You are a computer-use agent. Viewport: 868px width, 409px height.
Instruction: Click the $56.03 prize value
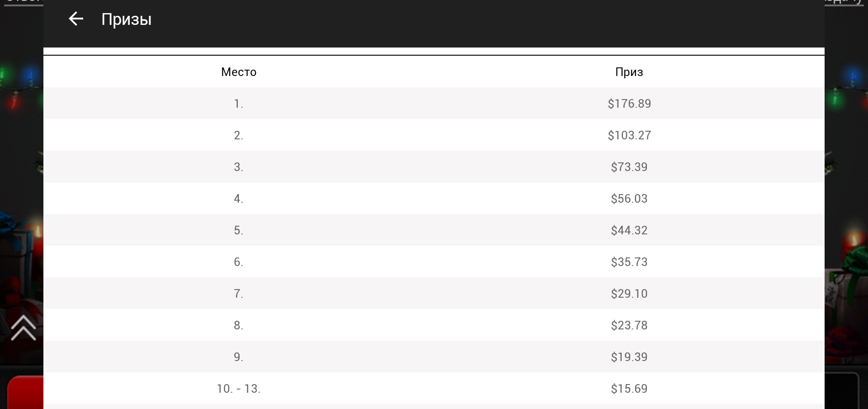click(x=629, y=199)
